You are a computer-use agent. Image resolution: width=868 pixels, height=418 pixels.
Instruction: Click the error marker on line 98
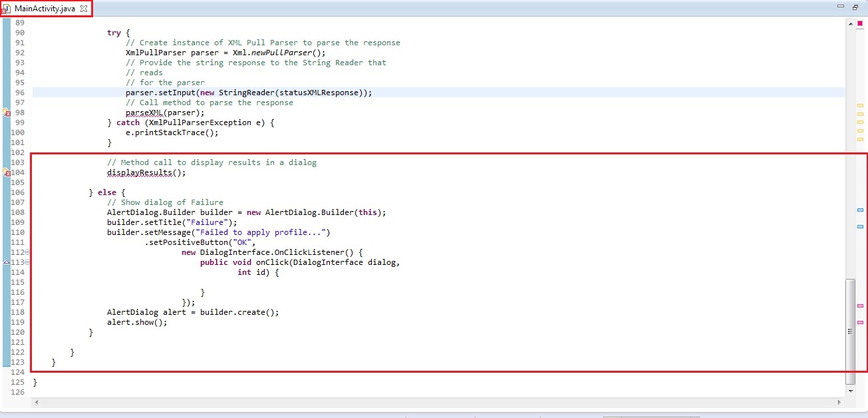[6, 113]
